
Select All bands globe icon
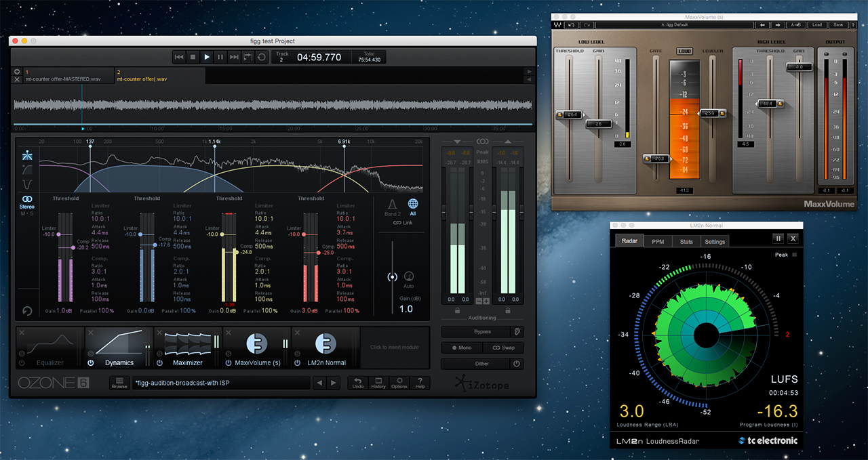tap(413, 207)
